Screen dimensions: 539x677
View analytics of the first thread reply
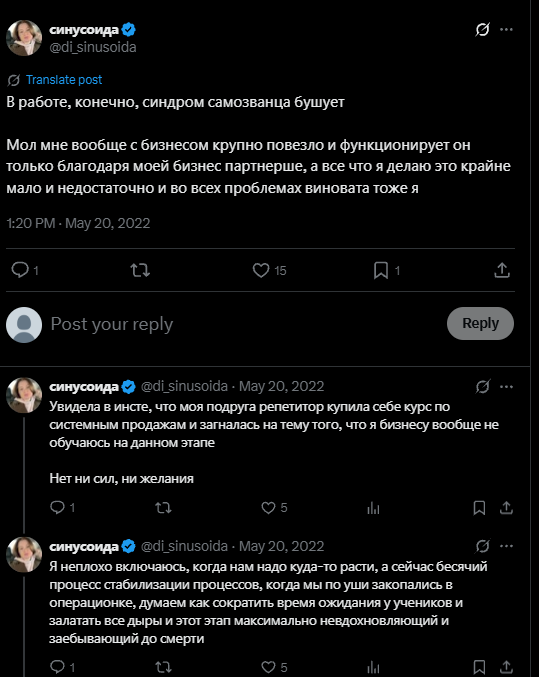[373, 508]
